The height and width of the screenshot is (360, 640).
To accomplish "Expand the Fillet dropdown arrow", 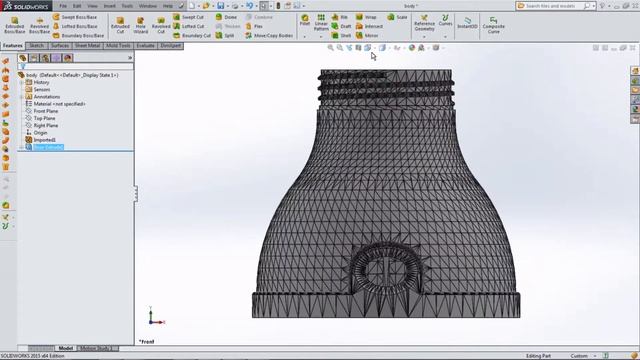I will click(x=304, y=37).
